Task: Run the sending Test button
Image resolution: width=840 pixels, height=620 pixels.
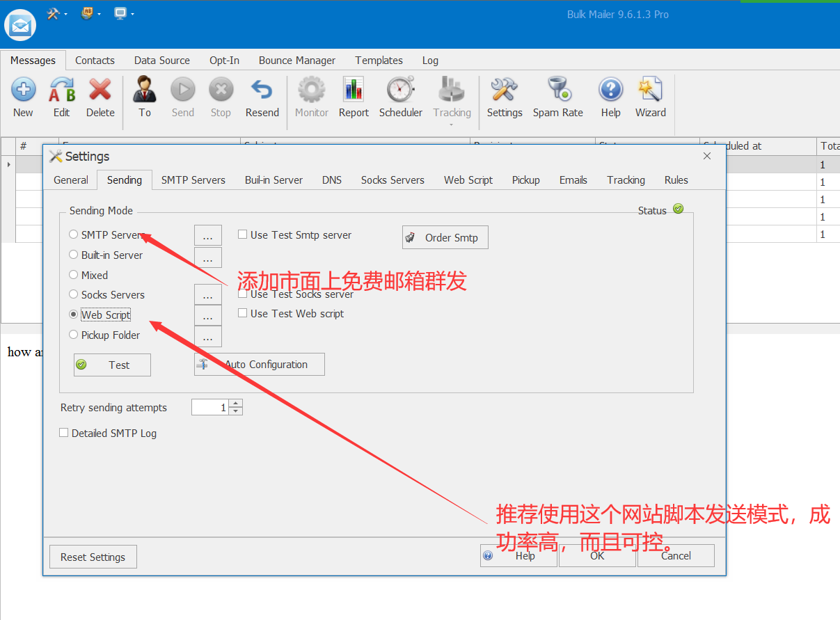Action: [x=111, y=365]
